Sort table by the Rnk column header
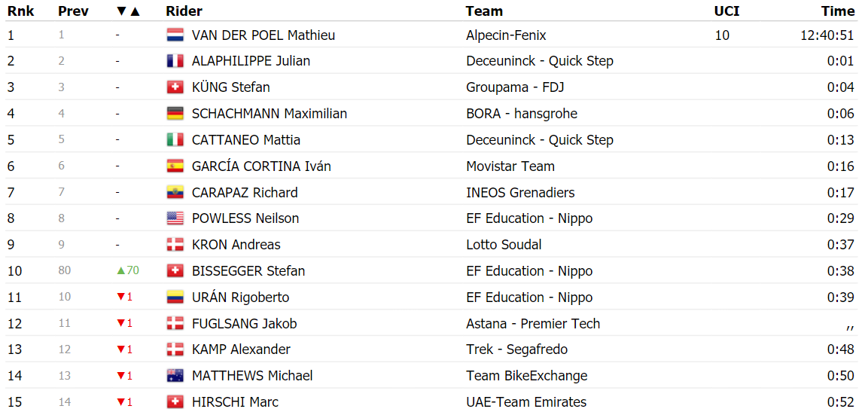Image resolution: width=868 pixels, height=412 pixels. click(21, 11)
